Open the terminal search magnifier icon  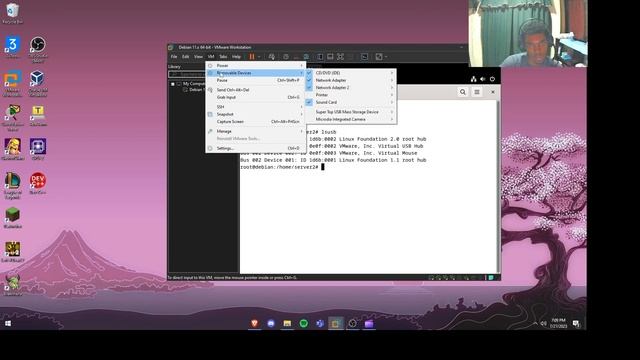coord(463,92)
